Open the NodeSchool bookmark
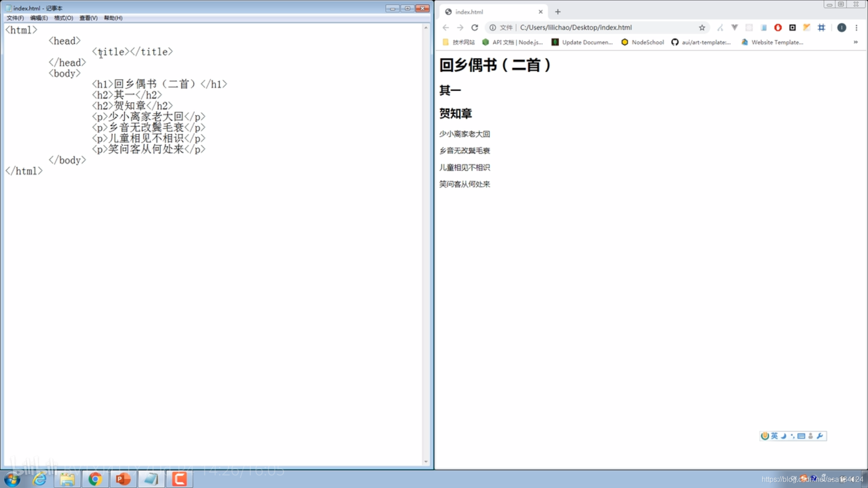868x488 pixels. 643,42
